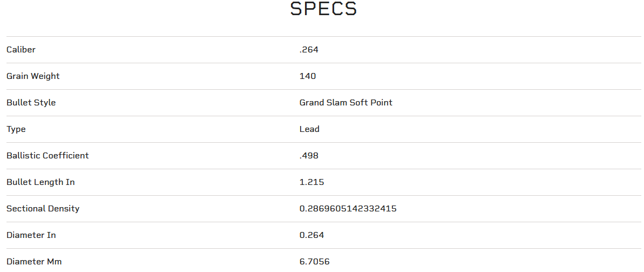Select the Diameter Mm label

click(x=34, y=261)
